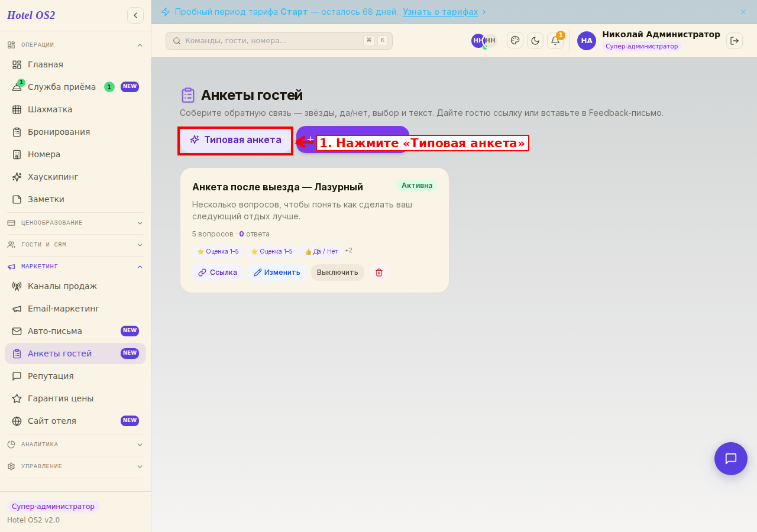
Task: Click the УПРАВЛЕНИЕ gear icon
Action: 11,466
